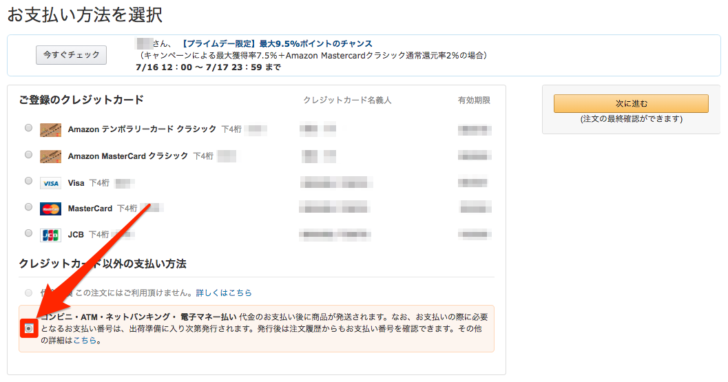Viewport: 728px width, 382px height.
Task: Choose the MasterCard radio button
Action: click(29, 207)
